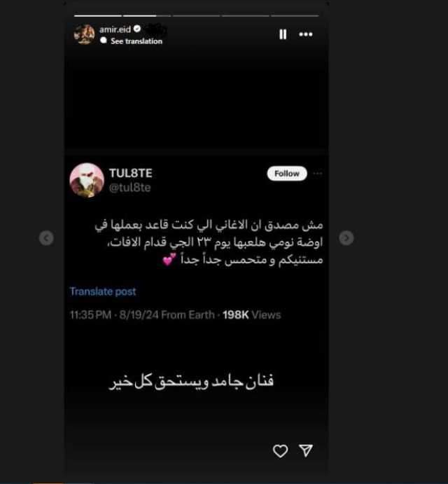448x484 pixels.
Task: Like the story with the heart icon
Action: 280,451
